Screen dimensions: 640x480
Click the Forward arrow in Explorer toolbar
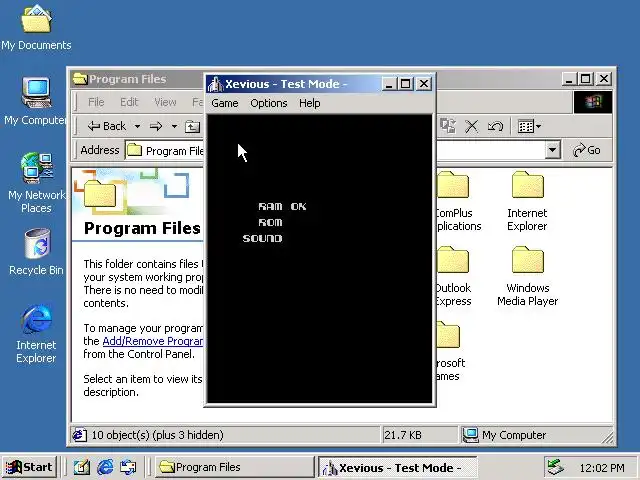tap(156, 127)
